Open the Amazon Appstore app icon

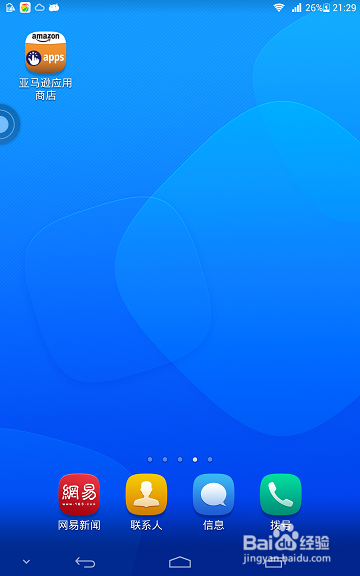pyautogui.click(x=46, y=52)
